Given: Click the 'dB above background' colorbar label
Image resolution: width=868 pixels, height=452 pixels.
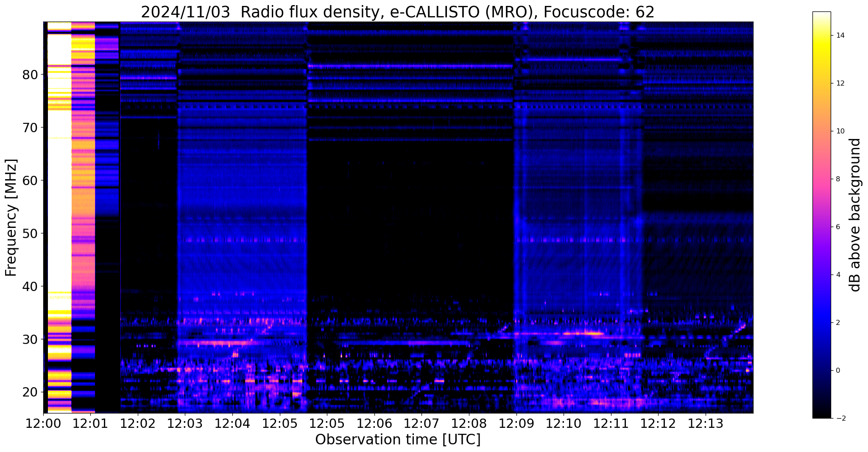Looking at the screenshot, I should (855, 215).
